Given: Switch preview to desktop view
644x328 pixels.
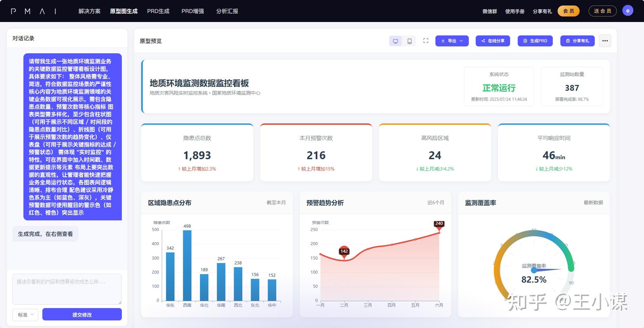Looking at the screenshot, I should (x=395, y=41).
